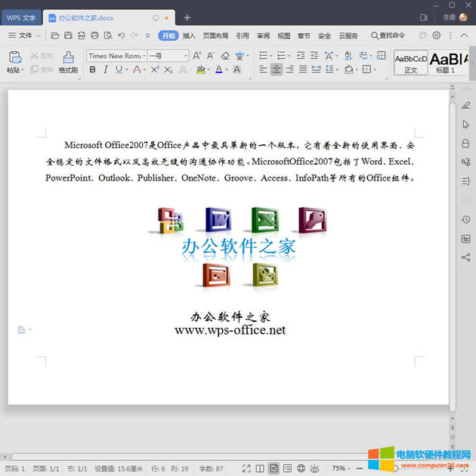Click the clear formatting eraser icon

click(225, 56)
